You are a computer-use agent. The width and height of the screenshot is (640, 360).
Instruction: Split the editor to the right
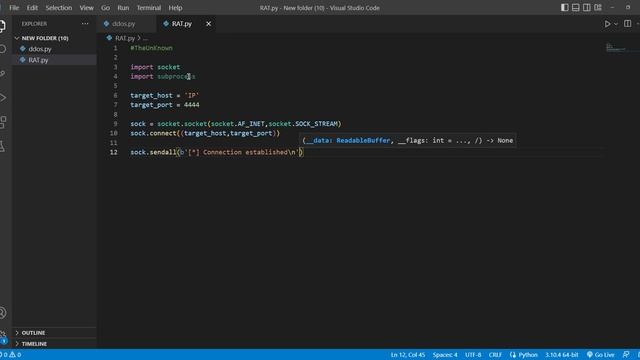tap(627, 24)
